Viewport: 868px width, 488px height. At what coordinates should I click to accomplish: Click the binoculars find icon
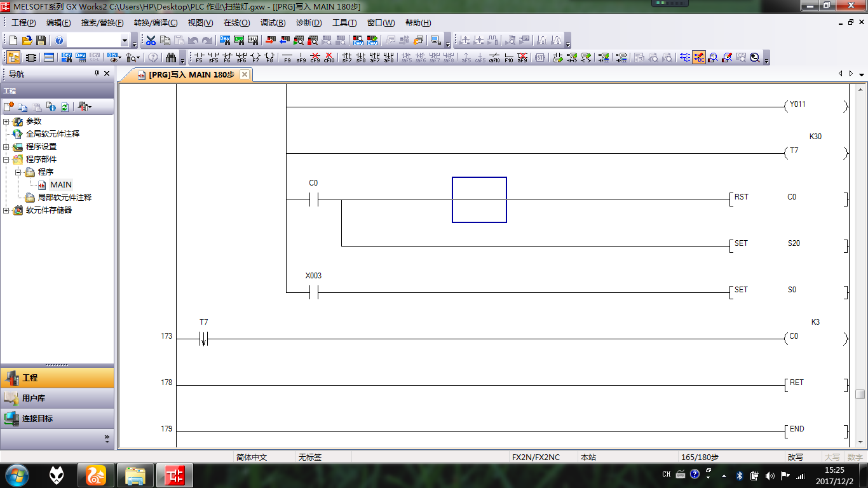170,58
